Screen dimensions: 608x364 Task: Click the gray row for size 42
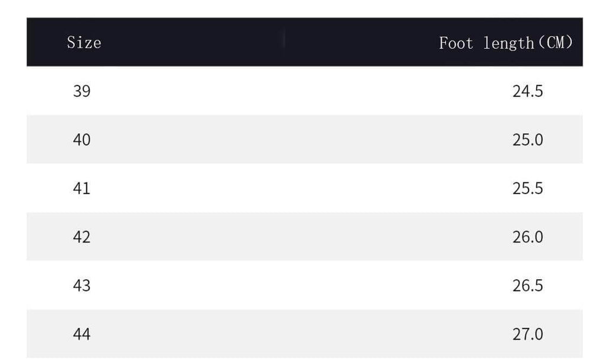coord(305,236)
